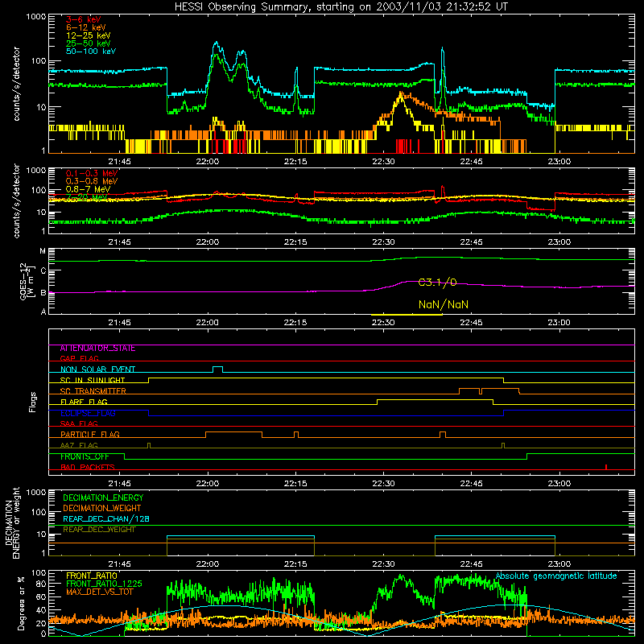Select the DECIMATION_ENERGY legend label
The height and width of the screenshot is (644, 644).
103,497
